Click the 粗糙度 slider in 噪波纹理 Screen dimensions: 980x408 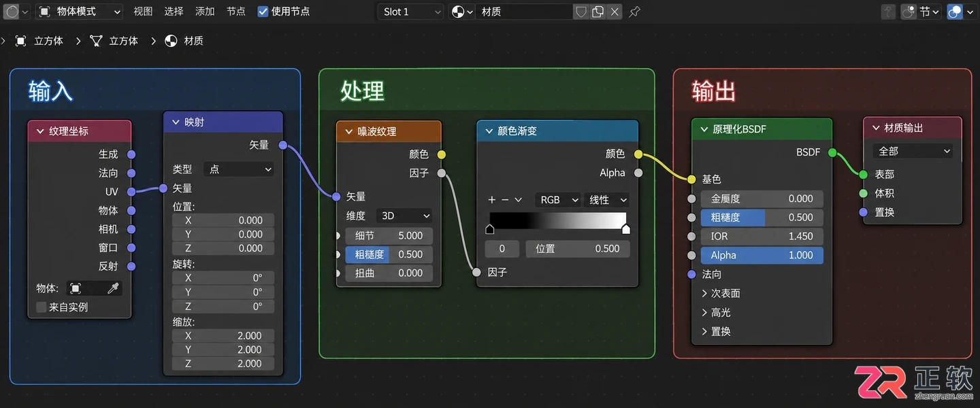389,254
